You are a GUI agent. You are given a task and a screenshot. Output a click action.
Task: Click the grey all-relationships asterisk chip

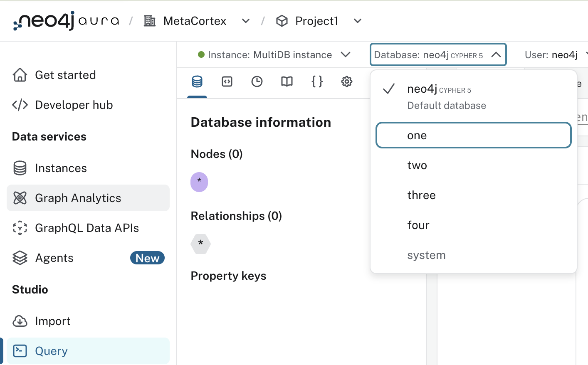coord(201,244)
